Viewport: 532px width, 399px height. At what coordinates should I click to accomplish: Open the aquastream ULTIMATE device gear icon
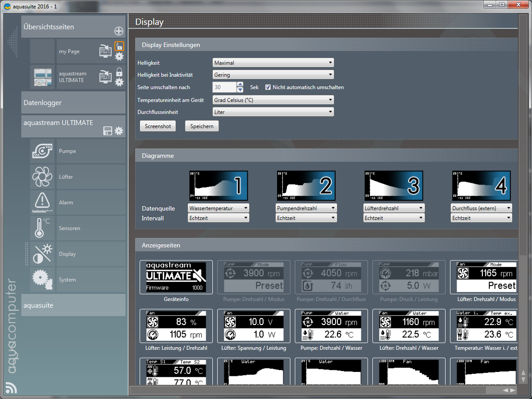[x=119, y=131]
